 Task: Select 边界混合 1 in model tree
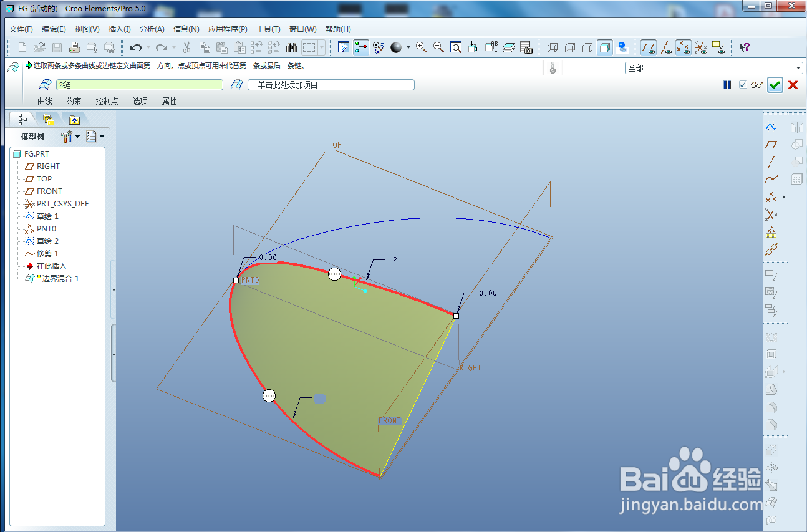tap(60, 279)
